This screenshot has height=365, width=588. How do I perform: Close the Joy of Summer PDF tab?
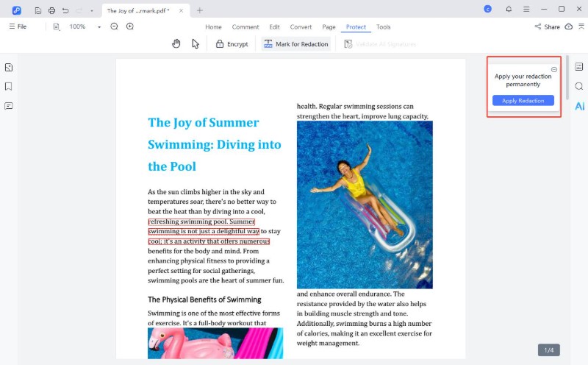click(181, 10)
